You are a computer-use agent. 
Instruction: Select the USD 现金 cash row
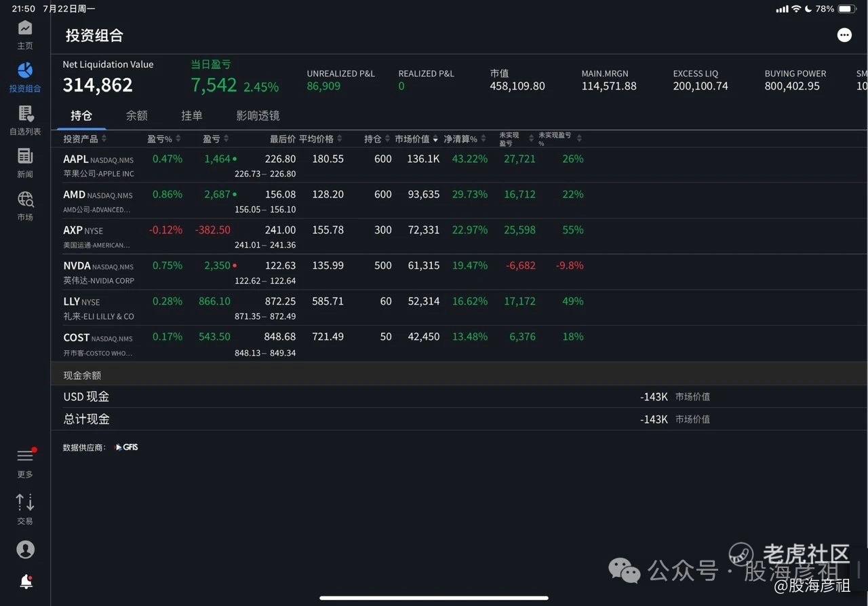click(459, 397)
